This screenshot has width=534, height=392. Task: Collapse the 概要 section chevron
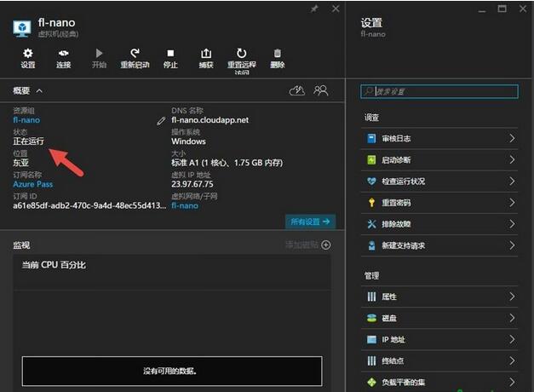(x=39, y=90)
